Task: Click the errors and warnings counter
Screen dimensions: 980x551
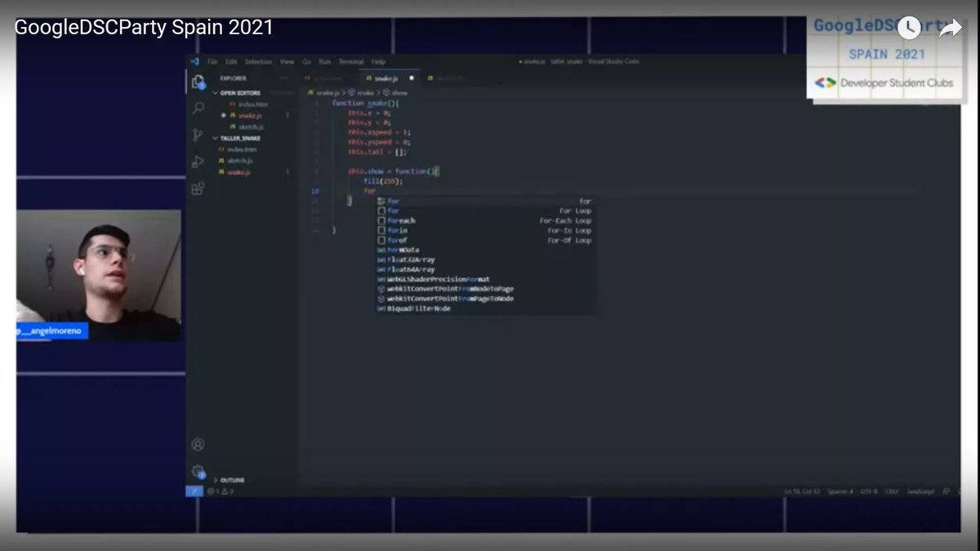Action: (x=220, y=491)
